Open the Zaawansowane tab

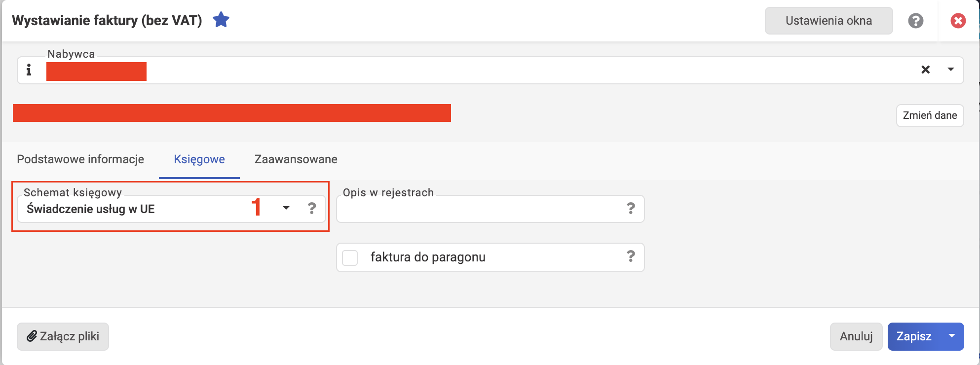coord(296,159)
